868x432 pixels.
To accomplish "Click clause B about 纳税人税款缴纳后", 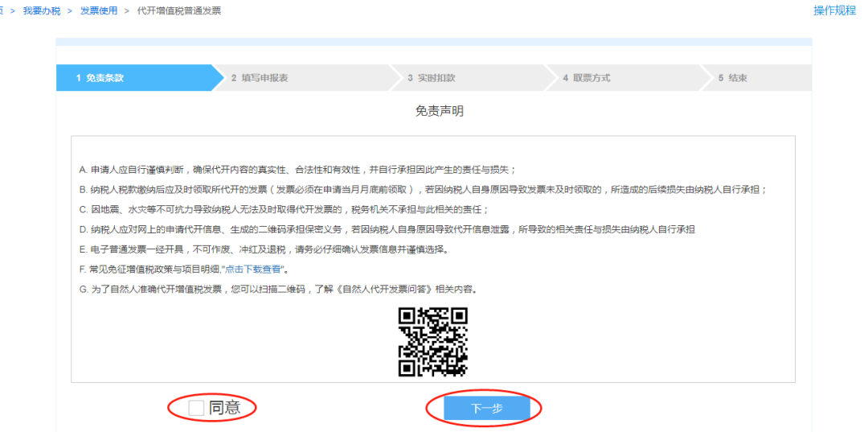I will click(x=423, y=189).
